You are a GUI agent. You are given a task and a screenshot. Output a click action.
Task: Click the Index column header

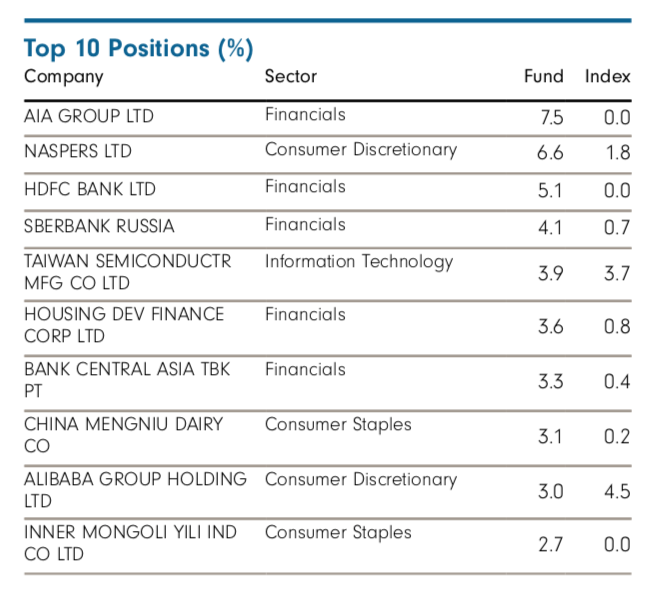click(608, 76)
